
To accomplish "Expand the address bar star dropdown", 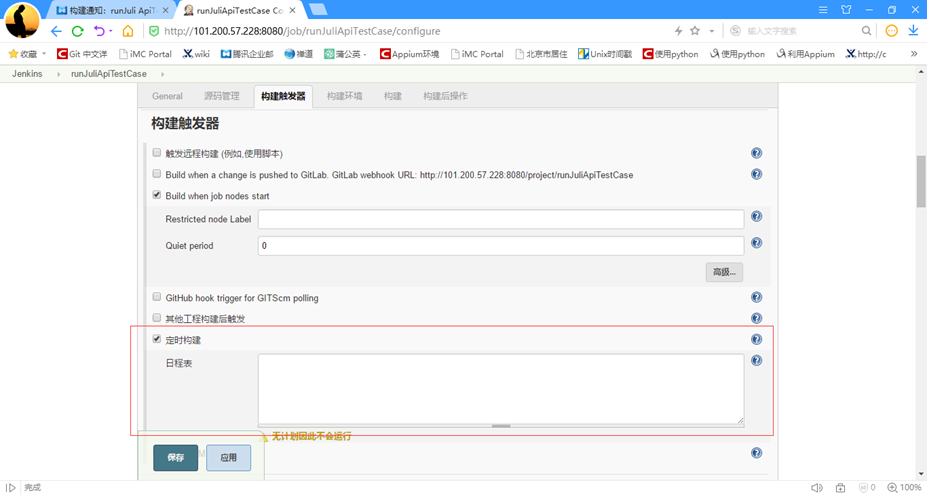I will pyautogui.click(x=712, y=31).
